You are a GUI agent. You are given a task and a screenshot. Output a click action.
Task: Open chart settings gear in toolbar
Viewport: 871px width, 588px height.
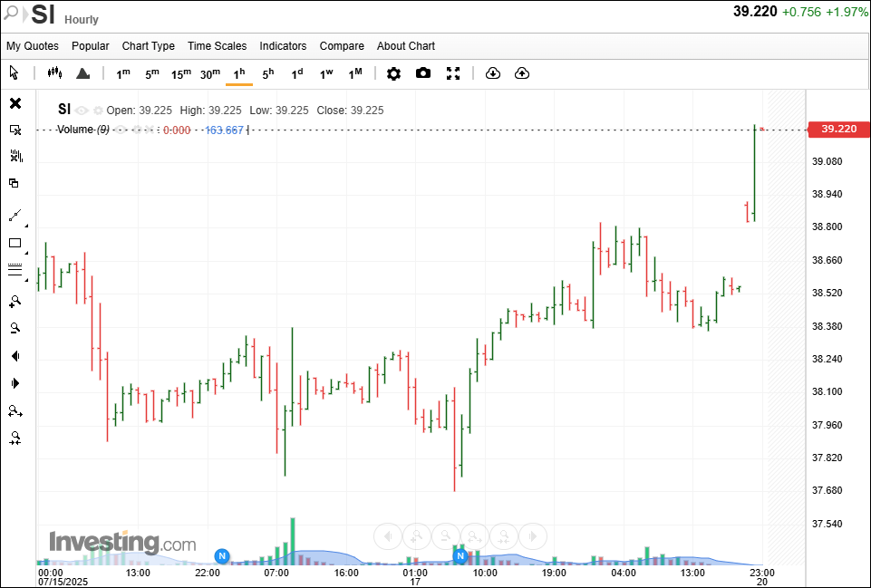tap(393, 73)
